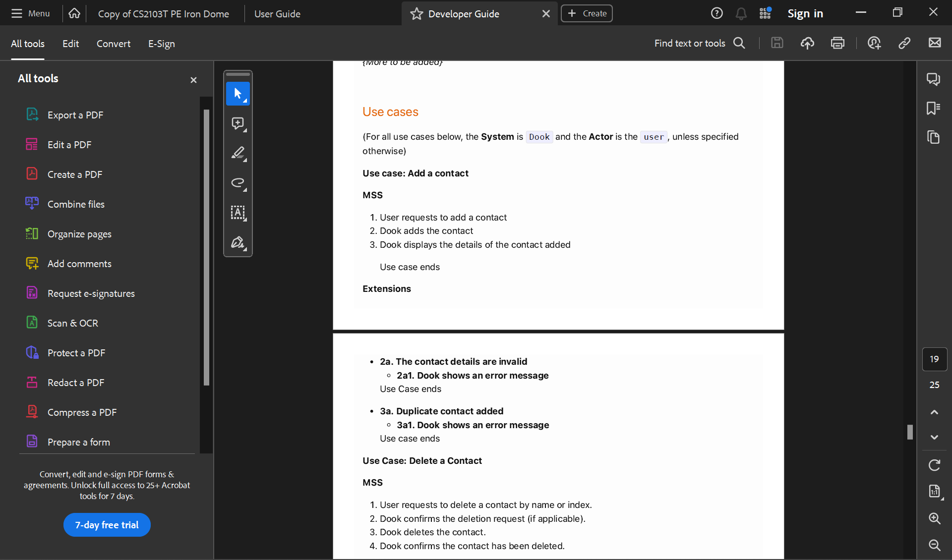
Task: Pick the text box tool
Action: (x=238, y=213)
